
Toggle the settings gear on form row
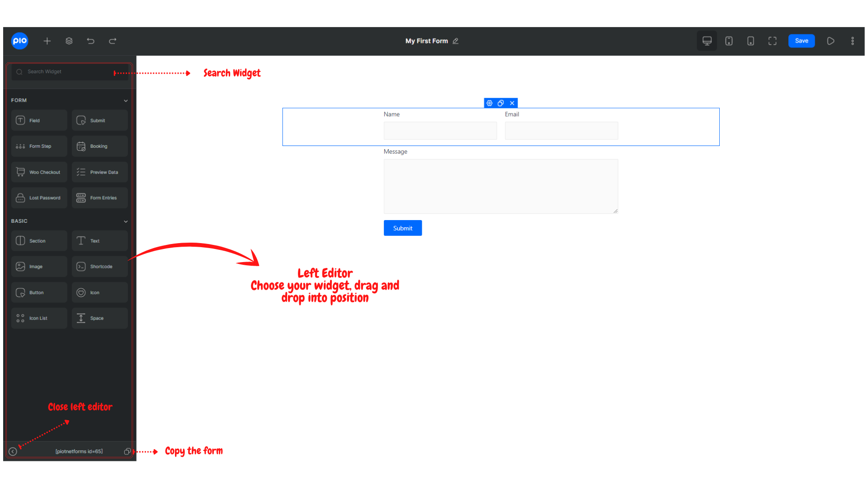[x=490, y=103]
